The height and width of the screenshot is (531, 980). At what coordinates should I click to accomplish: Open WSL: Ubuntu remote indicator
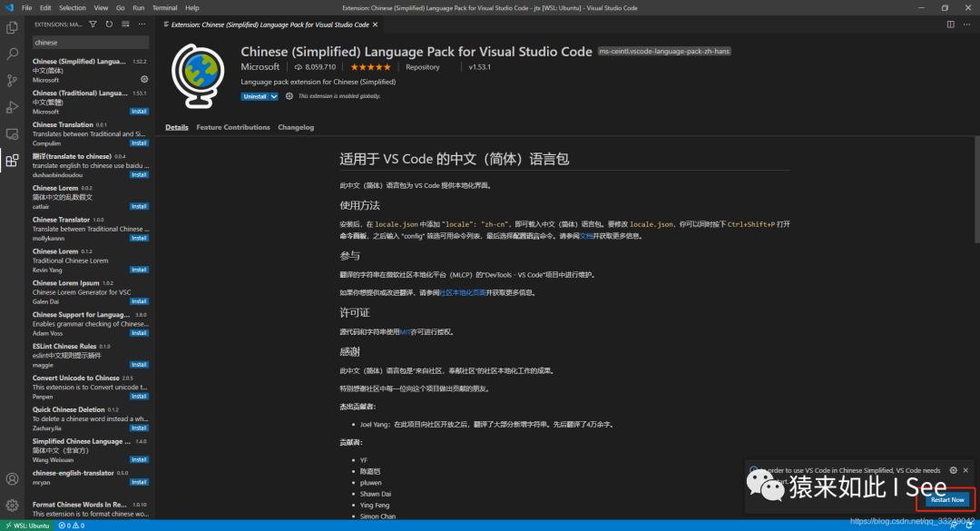27,526
